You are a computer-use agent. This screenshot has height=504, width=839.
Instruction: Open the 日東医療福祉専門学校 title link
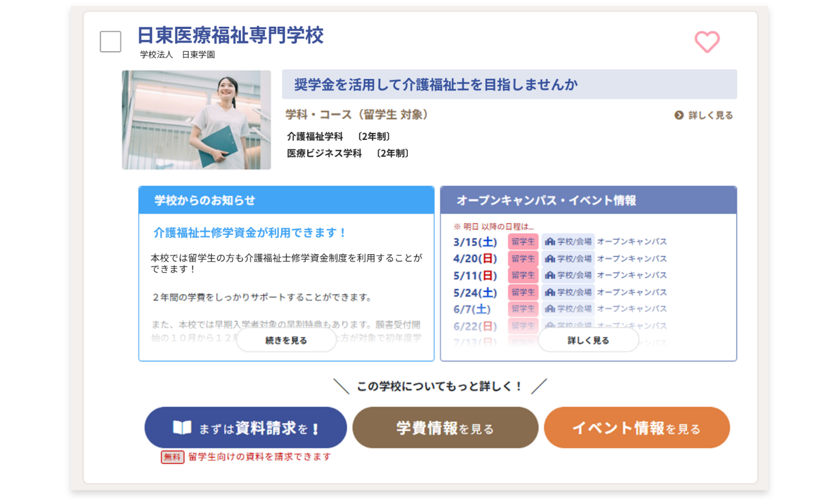(230, 35)
